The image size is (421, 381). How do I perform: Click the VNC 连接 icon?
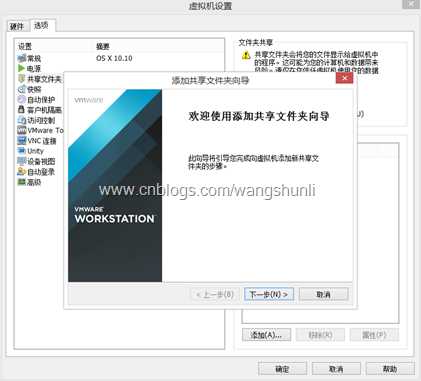tap(22, 141)
